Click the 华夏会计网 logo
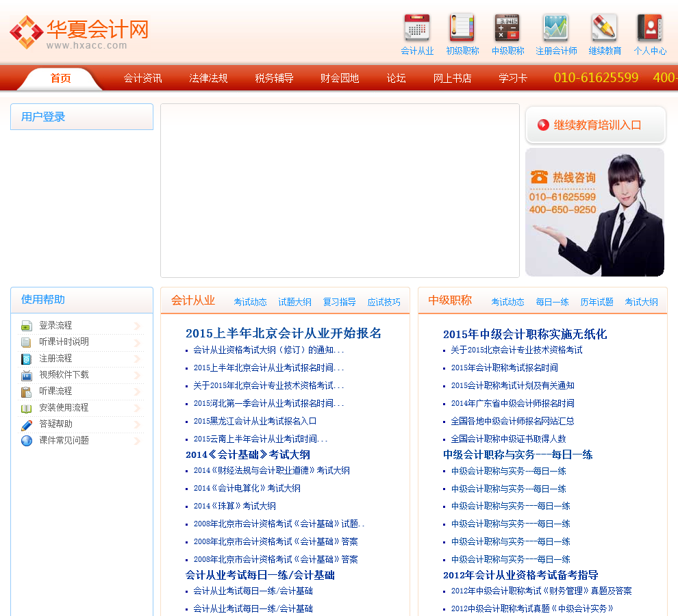This screenshot has height=616, width=678. (79, 32)
